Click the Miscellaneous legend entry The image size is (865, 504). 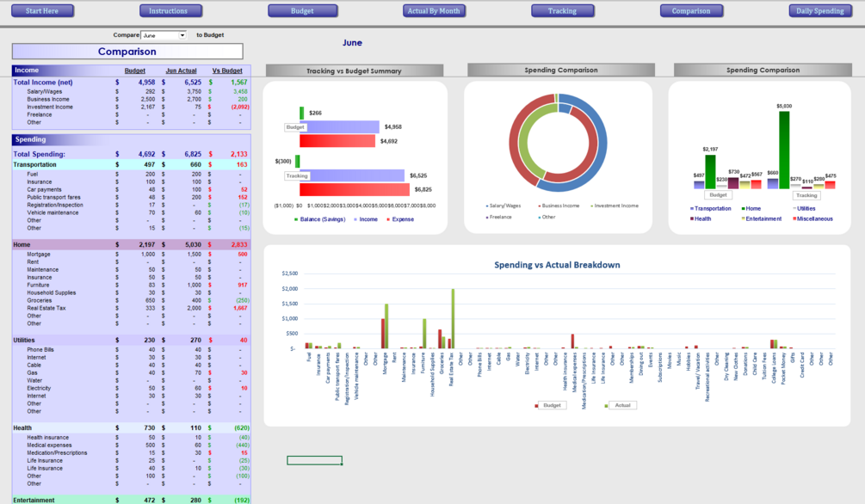[x=812, y=219]
